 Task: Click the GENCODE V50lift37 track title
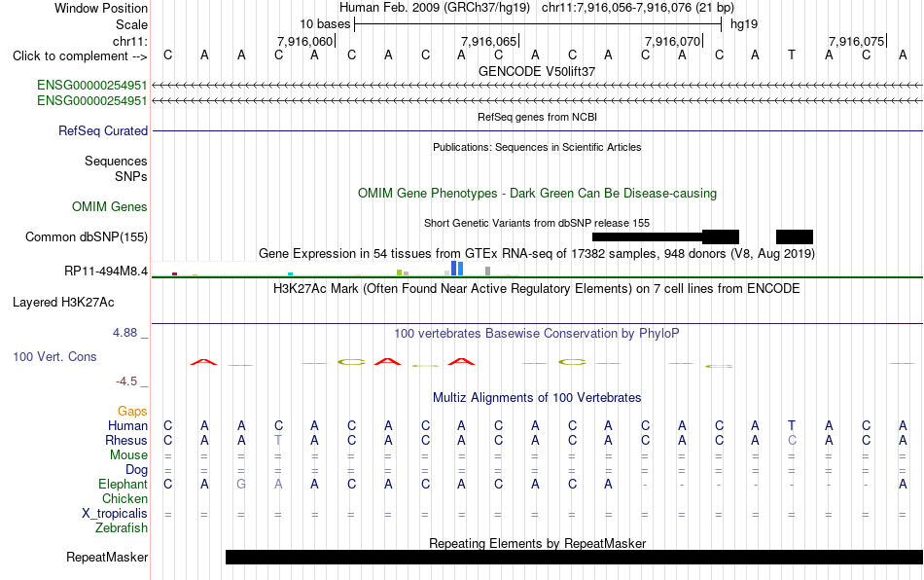point(537,71)
